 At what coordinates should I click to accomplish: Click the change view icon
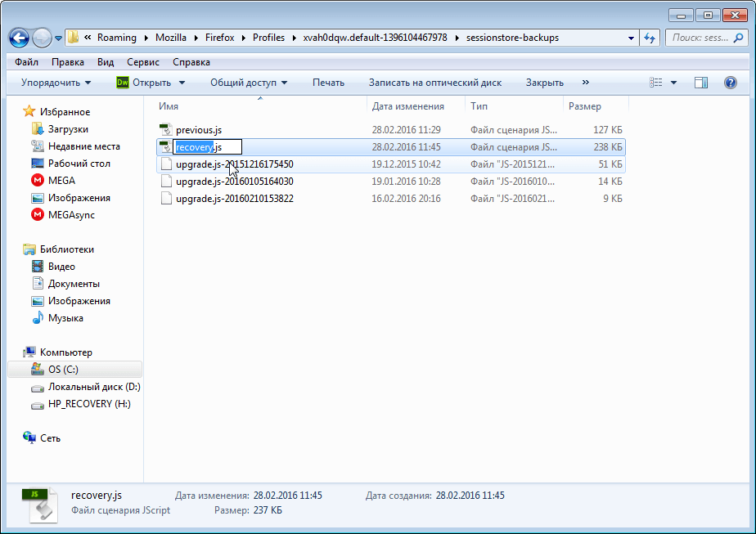coord(656,83)
